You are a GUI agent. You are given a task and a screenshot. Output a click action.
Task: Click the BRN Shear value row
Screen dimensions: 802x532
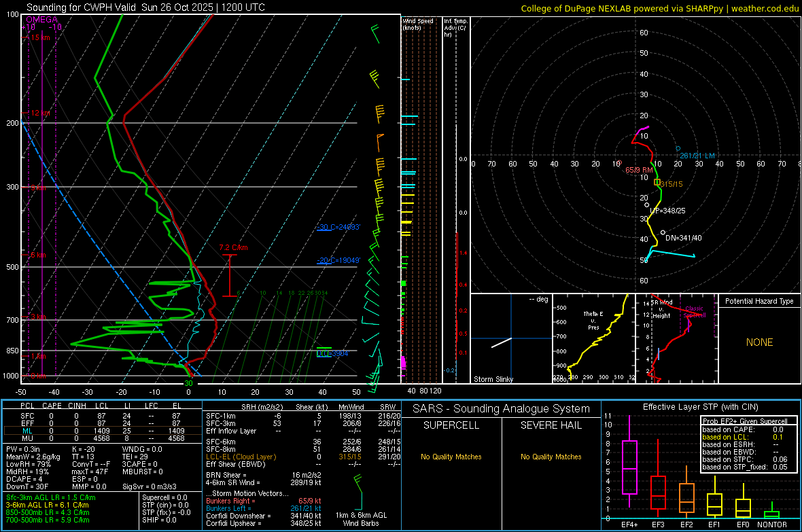coord(264,475)
